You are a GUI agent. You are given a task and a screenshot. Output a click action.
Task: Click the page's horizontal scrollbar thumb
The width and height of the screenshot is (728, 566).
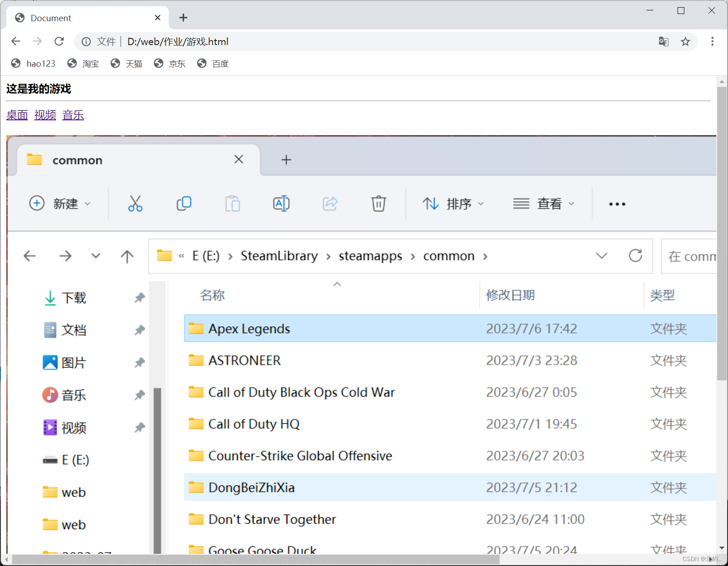[256, 559]
